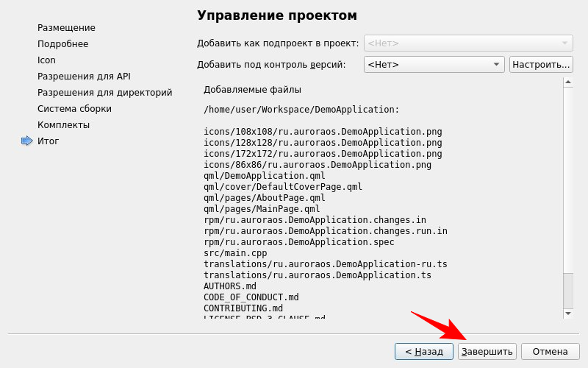Viewport: 588px width, 368px height.
Task: Select the Разрешения для директорий step
Action: tap(104, 93)
